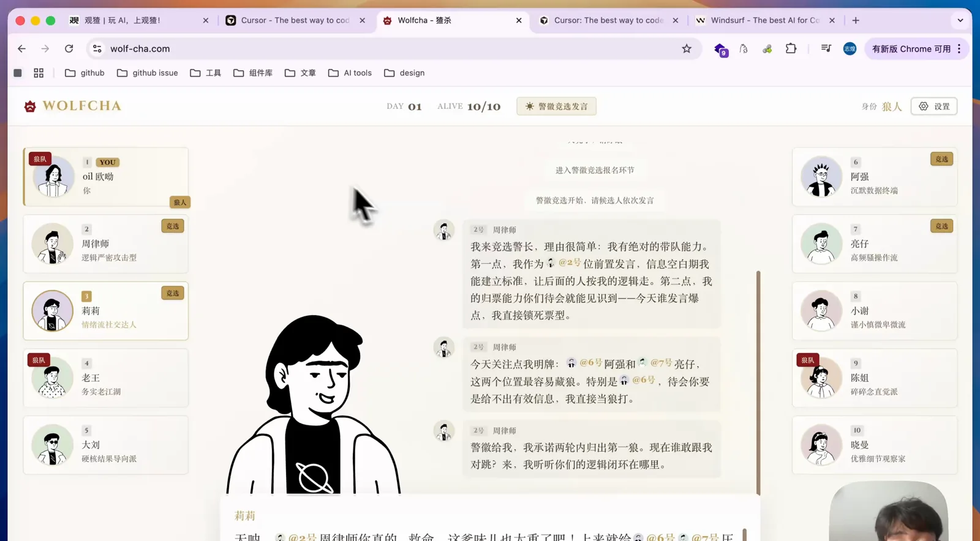Click the DAY 01 counter
Viewport: 980px width, 541px height.
click(404, 106)
